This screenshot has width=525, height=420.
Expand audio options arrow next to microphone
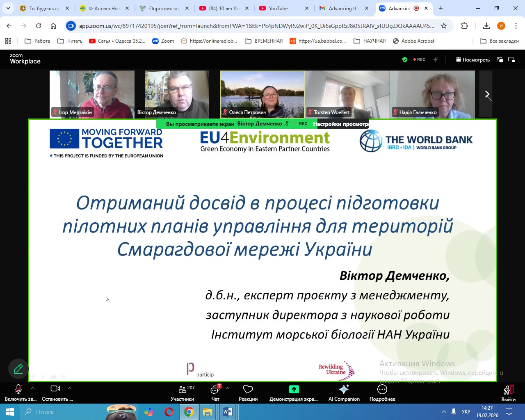(33, 388)
